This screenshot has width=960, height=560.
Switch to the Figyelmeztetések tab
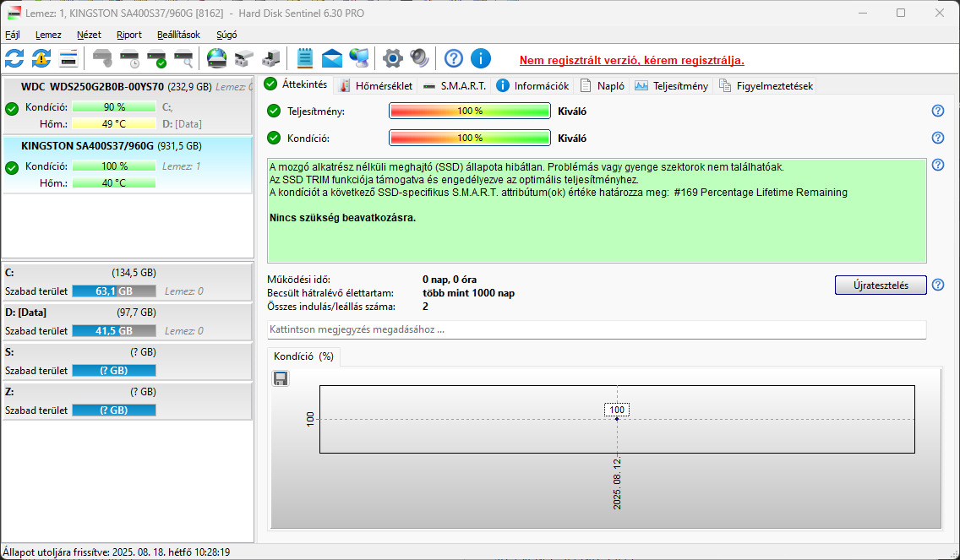766,85
